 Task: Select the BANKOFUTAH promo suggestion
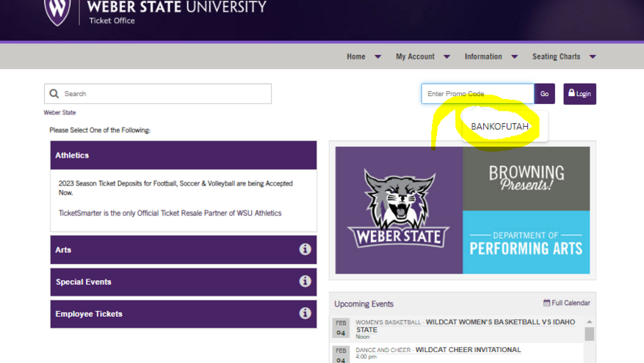coord(500,126)
